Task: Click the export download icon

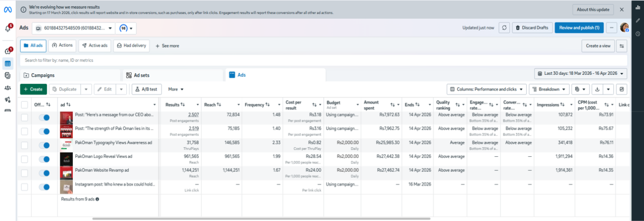Action: coord(598,89)
